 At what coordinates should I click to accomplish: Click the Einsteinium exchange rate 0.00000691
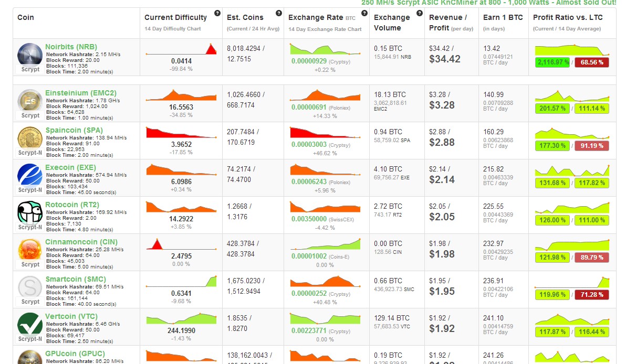[309, 108]
